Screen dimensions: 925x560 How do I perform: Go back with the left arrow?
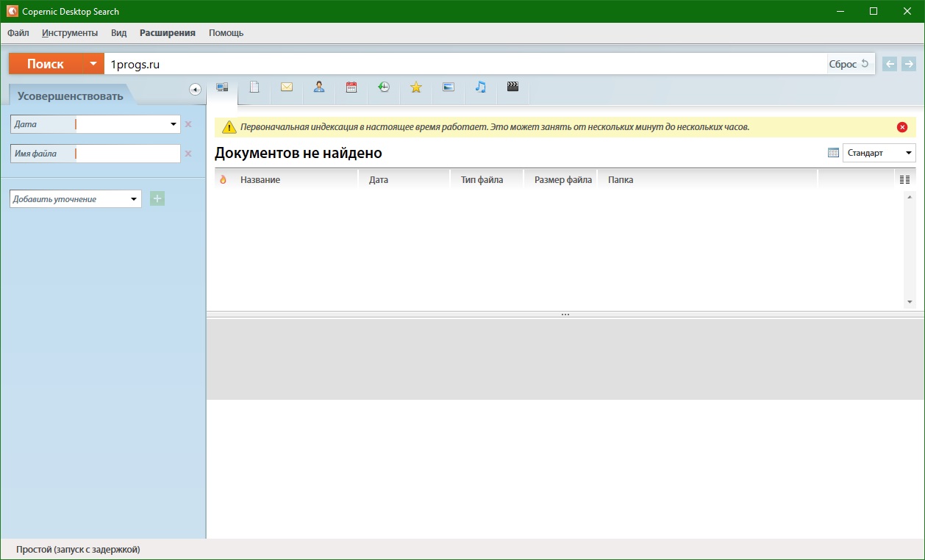(890, 64)
